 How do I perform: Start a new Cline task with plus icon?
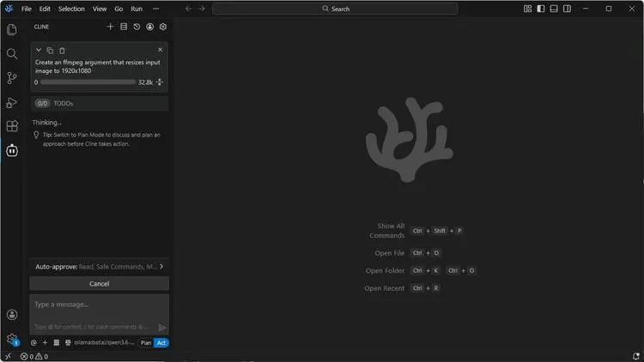[110, 27]
